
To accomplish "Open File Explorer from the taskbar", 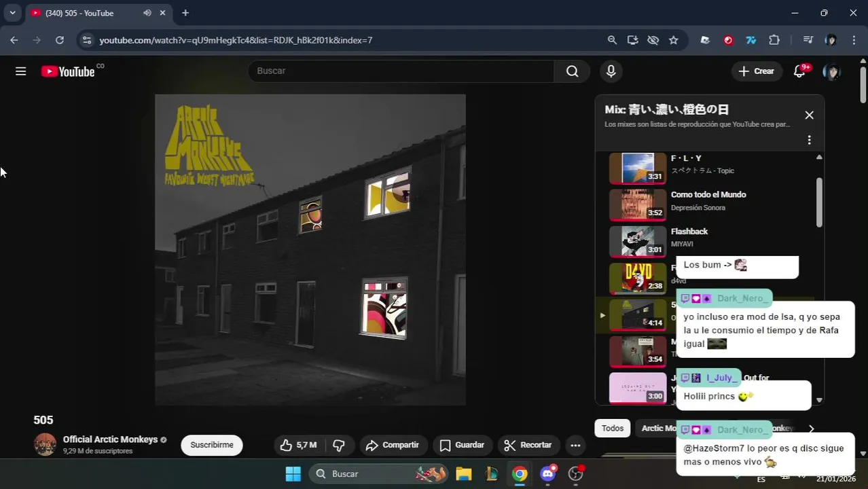I will click(463, 474).
